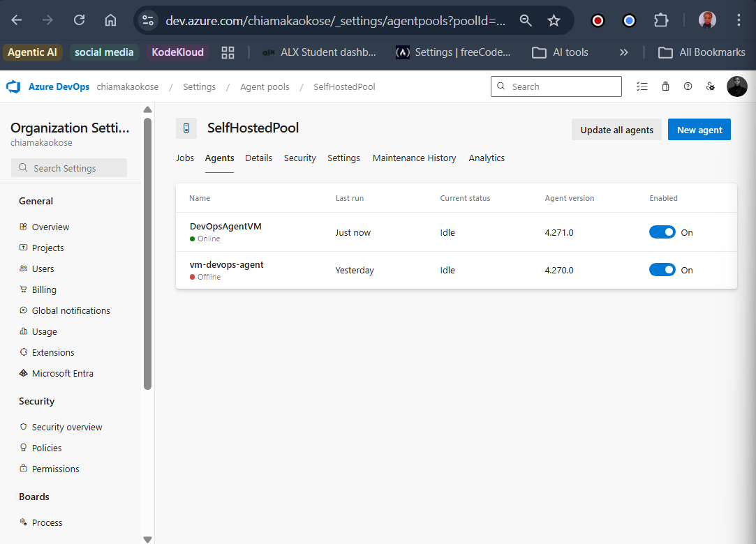This screenshot has height=544, width=756.
Task: Open the Settings freeCodeCamp bookmark
Action: click(453, 52)
